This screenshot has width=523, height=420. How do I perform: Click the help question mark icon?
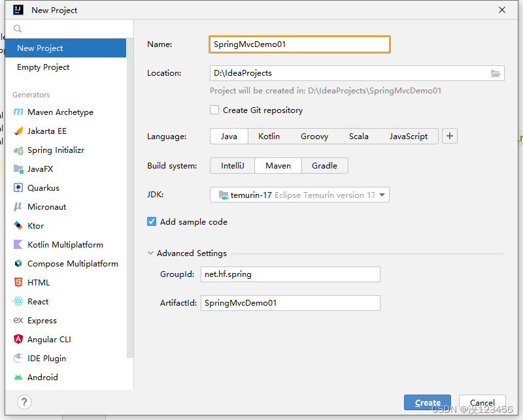[24, 402]
